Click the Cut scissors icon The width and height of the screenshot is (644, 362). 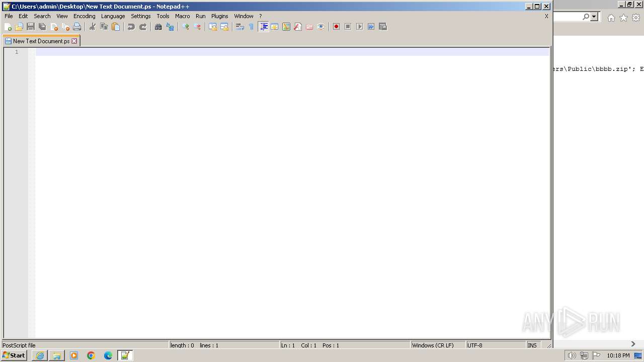(93, 27)
